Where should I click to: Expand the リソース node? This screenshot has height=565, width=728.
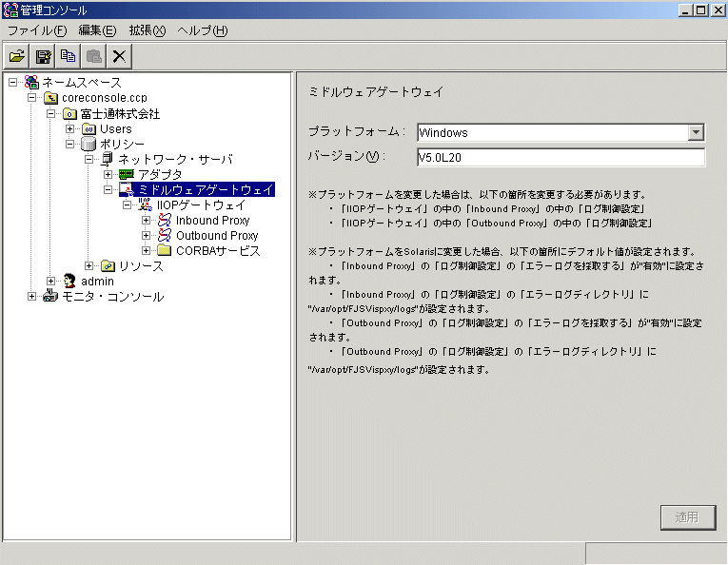click(x=89, y=265)
